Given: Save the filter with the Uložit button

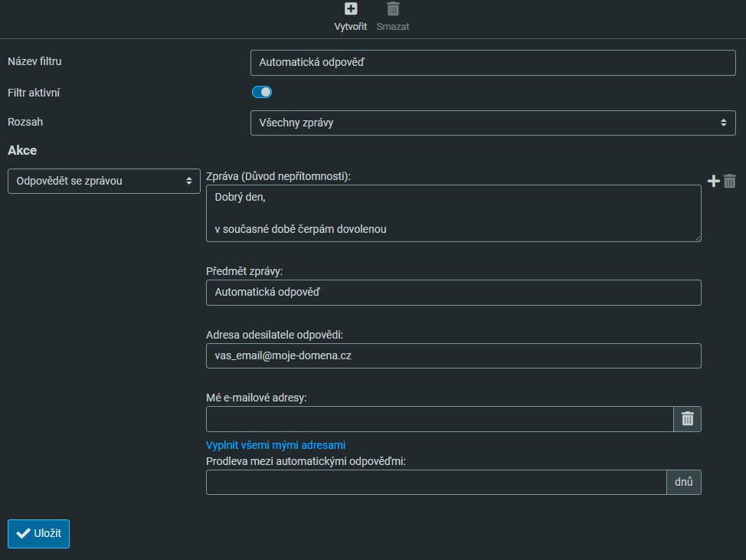Looking at the screenshot, I should click(x=39, y=534).
